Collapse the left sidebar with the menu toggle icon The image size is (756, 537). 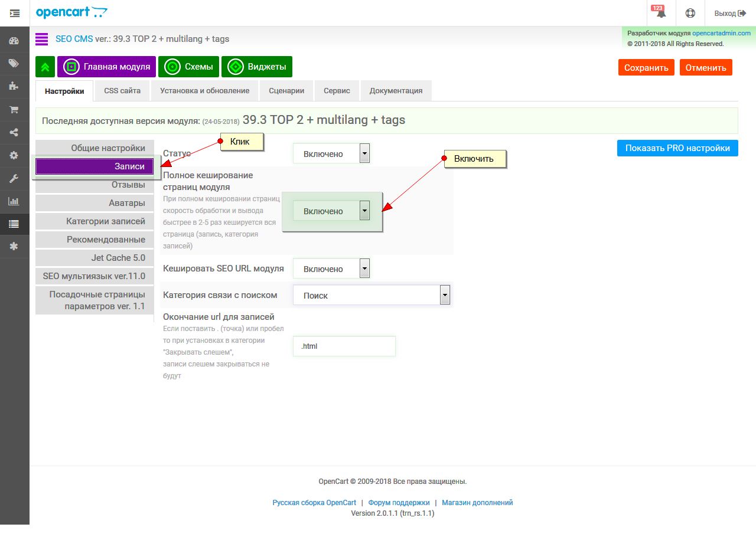click(x=15, y=13)
